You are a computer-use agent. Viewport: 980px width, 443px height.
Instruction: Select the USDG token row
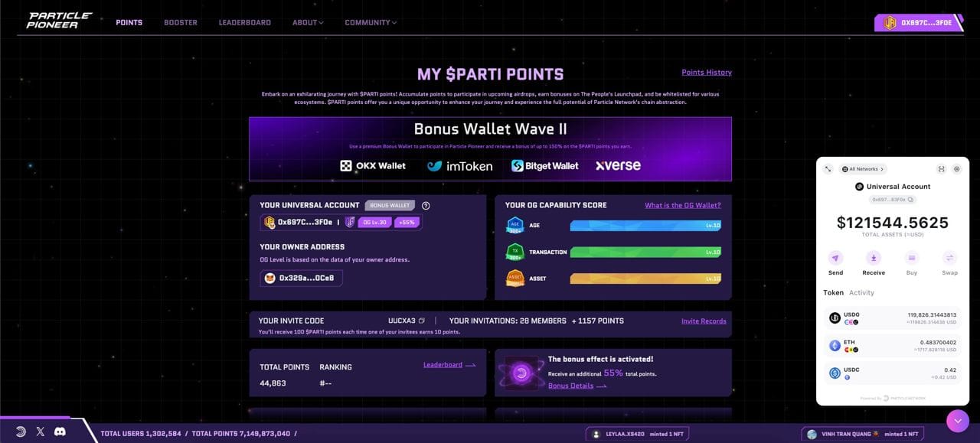893,318
